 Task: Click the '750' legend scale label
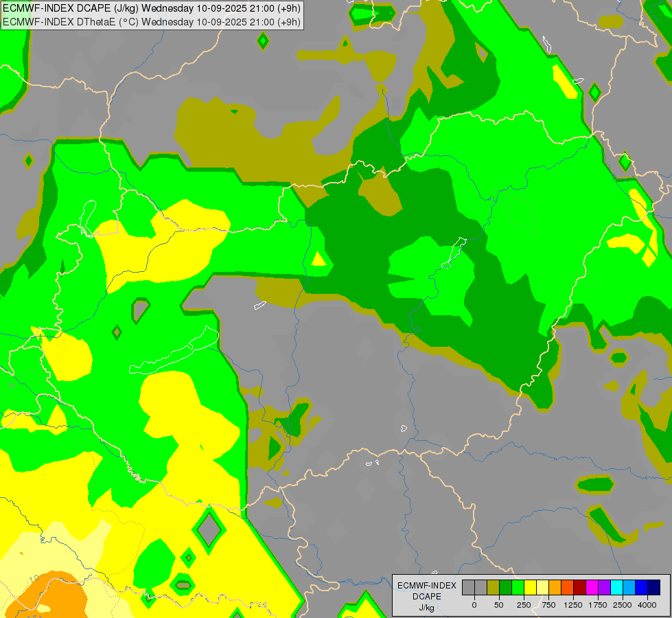point(548,605)
